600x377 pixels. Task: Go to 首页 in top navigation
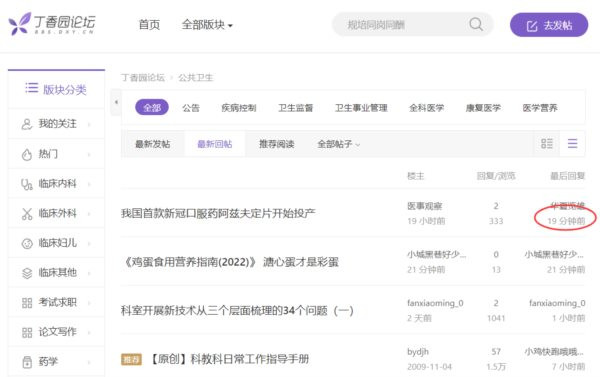pyautogui.click(x=149, y=25)
